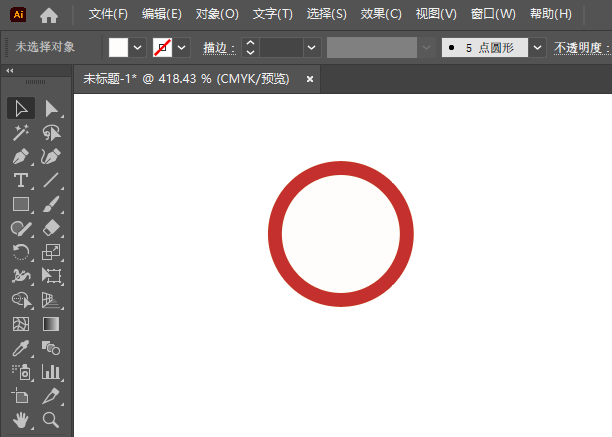Select the Artboard tool
Viewport: 612px width, 437px height.
(x=21, y=396)
